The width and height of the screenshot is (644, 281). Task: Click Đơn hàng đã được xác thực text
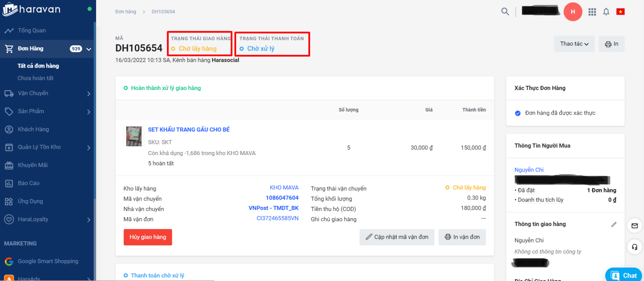click(x=560, y=113)
